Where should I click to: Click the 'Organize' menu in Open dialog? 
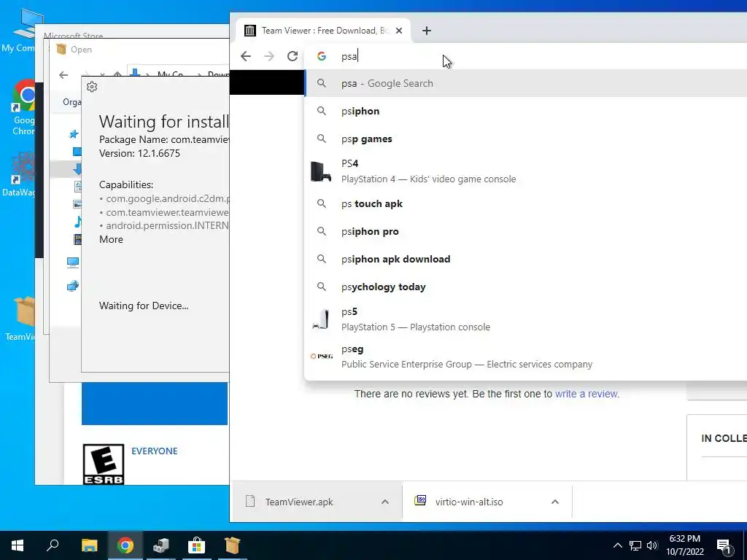(72, 102)
